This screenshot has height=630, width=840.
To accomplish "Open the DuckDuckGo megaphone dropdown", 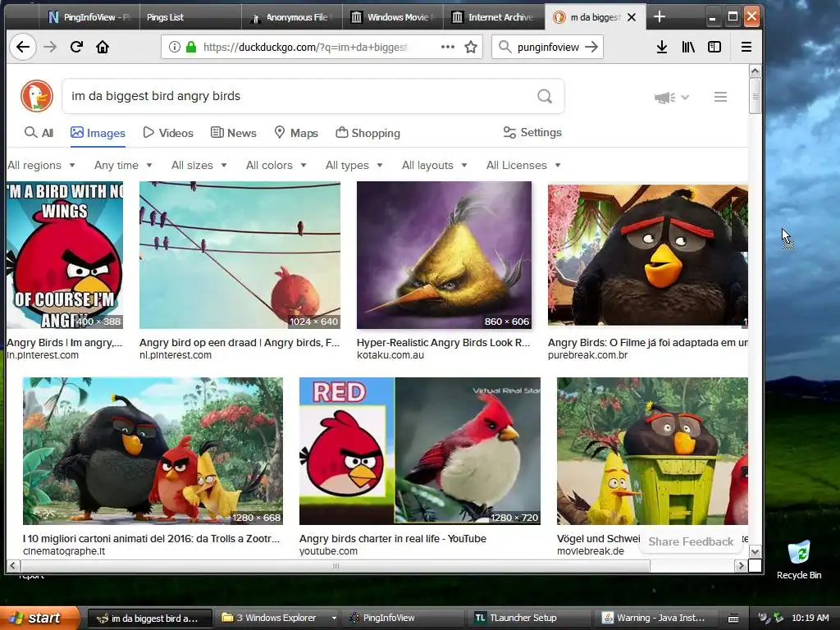I will click(671, 98).
